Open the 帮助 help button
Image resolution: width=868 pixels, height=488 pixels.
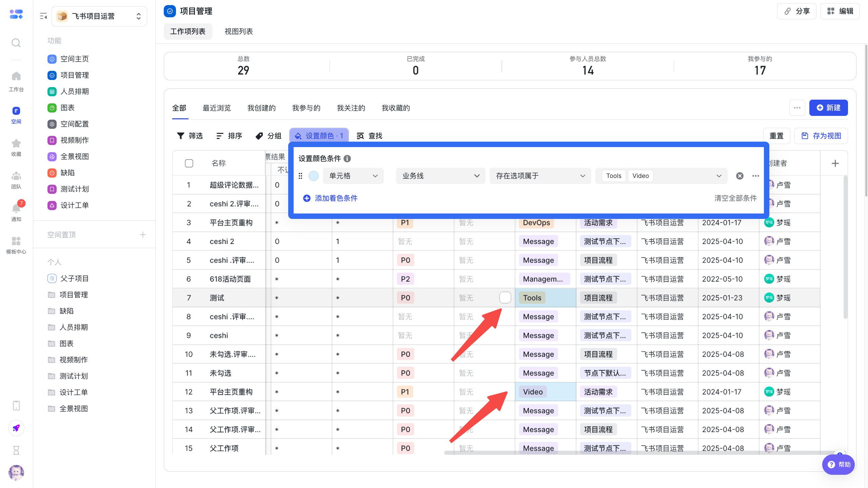839,465
